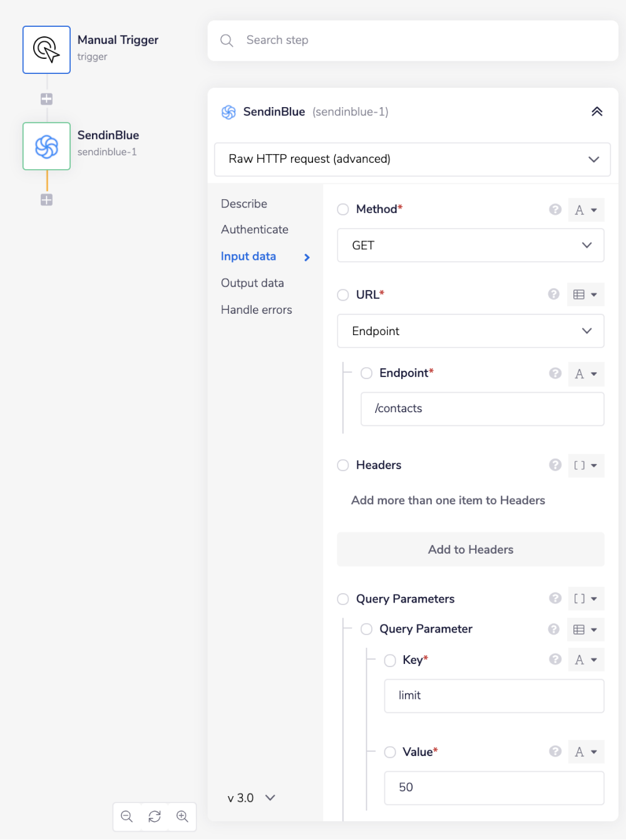Reset the workflow canvas zoom

155,816
